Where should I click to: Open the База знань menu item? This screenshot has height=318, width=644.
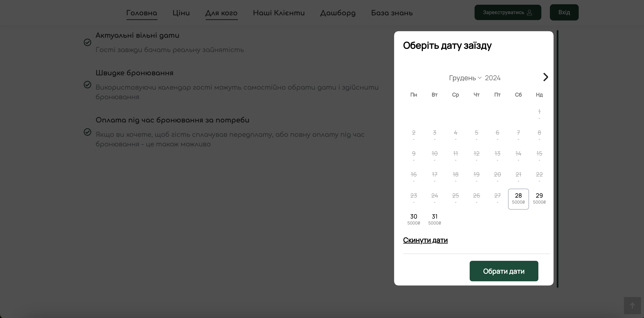[392, 13]
